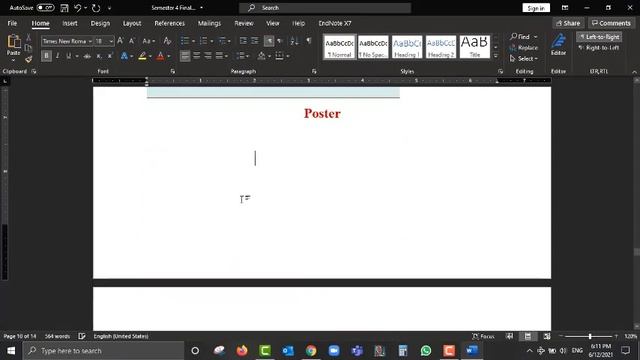Open Font dialog launcher
The height and width of the screenshot is (360, 640).
click(173, 71)
